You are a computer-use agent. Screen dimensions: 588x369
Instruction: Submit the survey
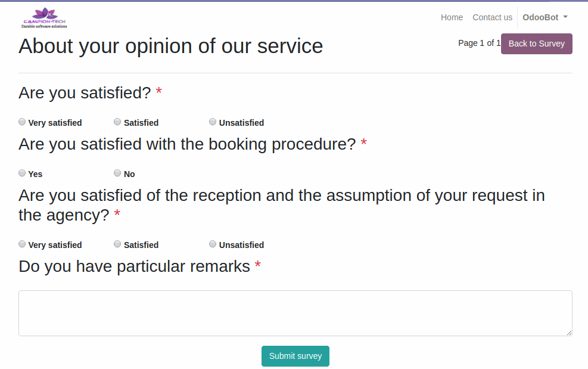[295, 356]
